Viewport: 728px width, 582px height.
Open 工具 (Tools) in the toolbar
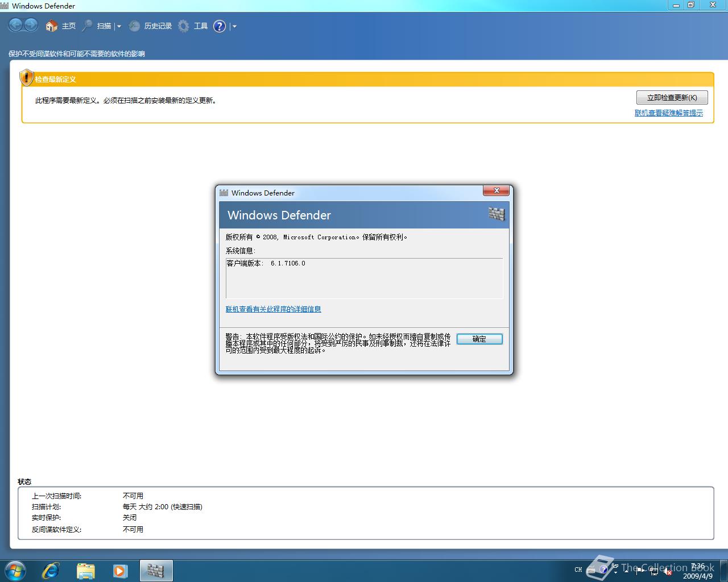coord(193,26)
